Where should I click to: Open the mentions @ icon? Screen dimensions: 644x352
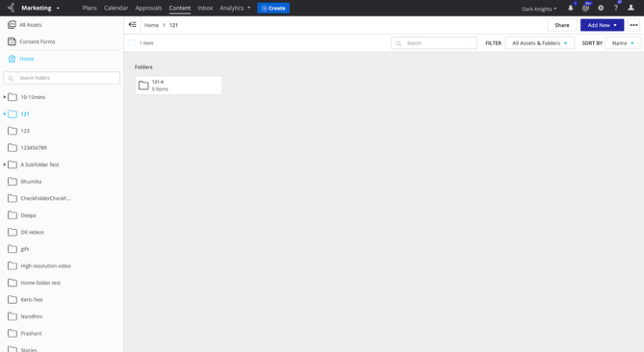pyautogui.click(x=585, y=8)
